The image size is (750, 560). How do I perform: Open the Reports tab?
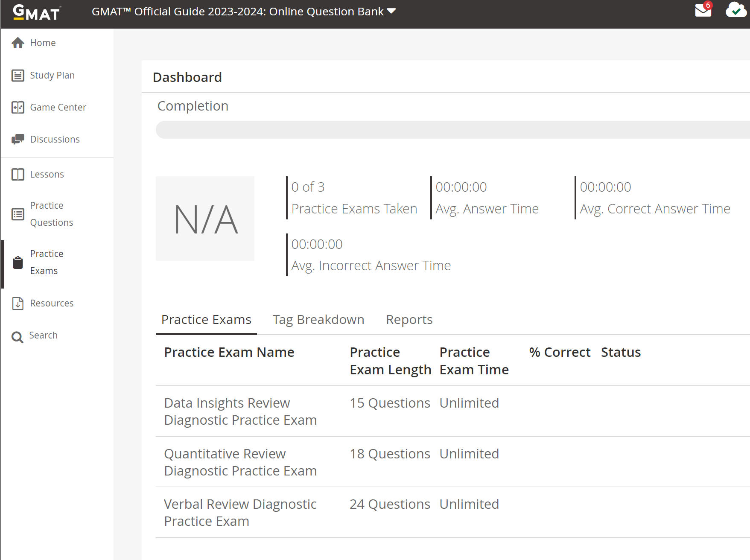tap(409, 319)
